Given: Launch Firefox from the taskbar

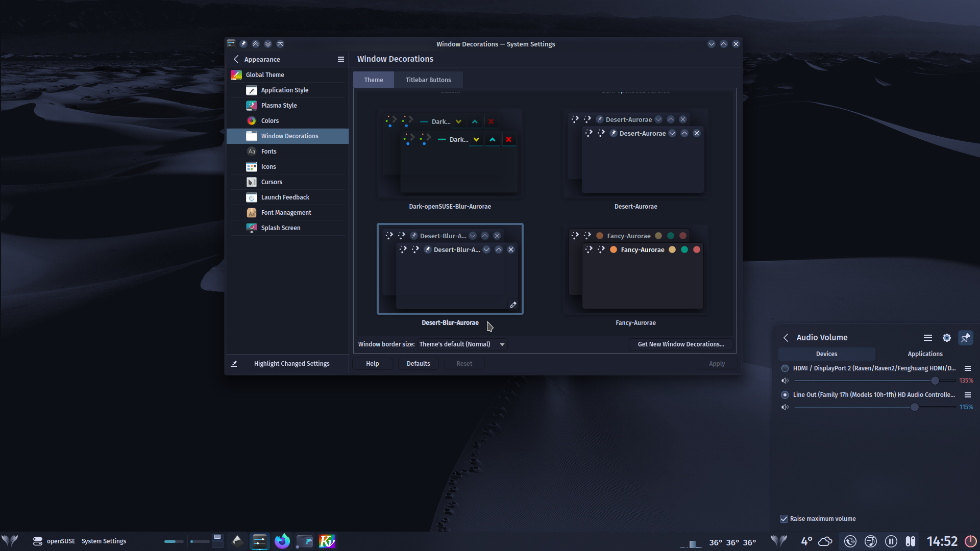Looking at the screenshot, I should pos(282,541).
